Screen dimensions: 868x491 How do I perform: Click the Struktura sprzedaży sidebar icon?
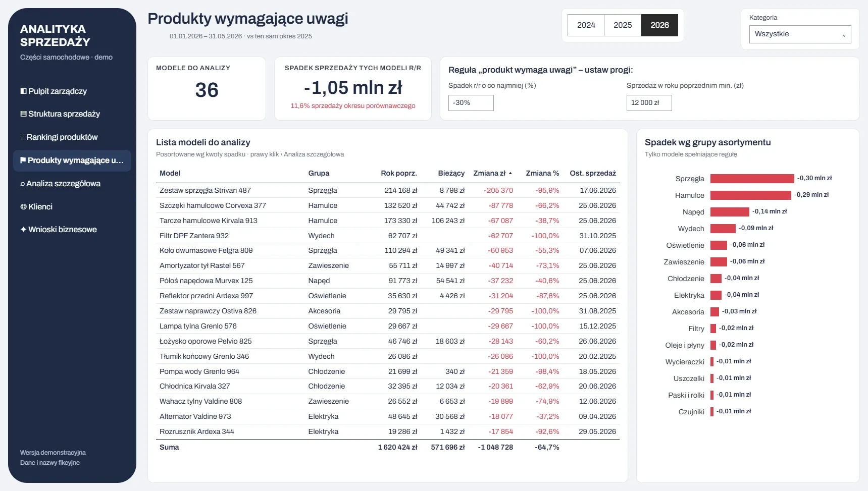[23, 114]
